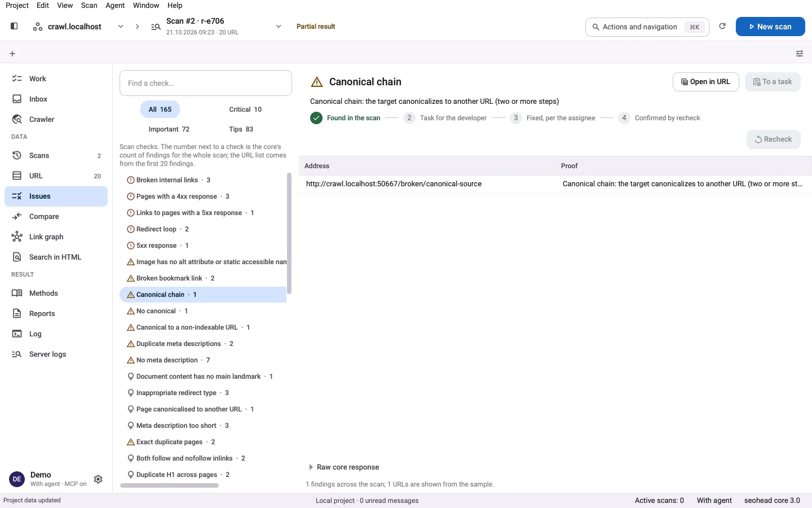
Task: Select the Important 72 filter
Action: [x=169, y=129]
